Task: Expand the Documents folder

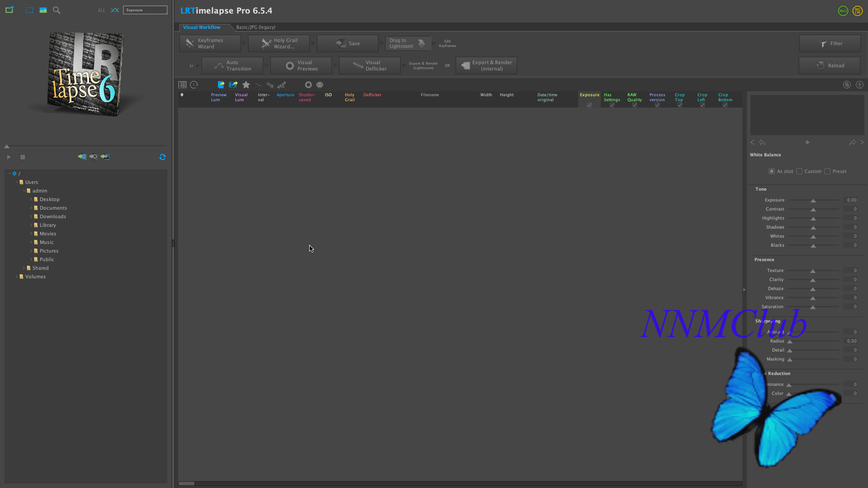Action: click(31, 208)
